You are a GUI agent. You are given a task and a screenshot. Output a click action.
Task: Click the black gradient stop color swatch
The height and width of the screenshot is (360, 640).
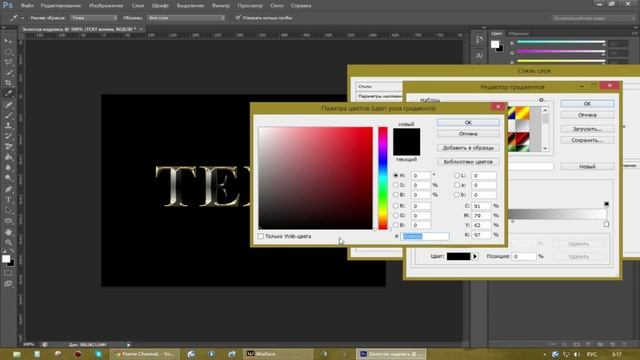click(458, 256)
